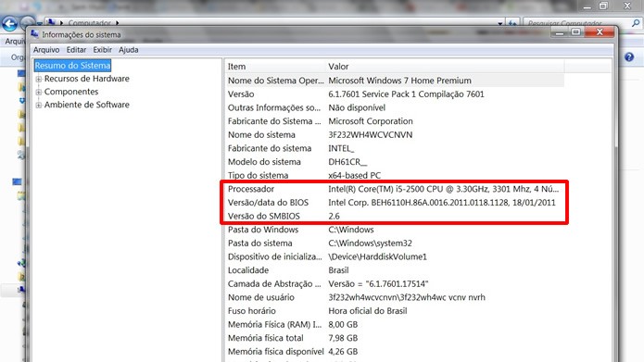This screenshot has width=644, height=362.
Task: Click the System Information window title icon
Action: click(x=34, y=34)
